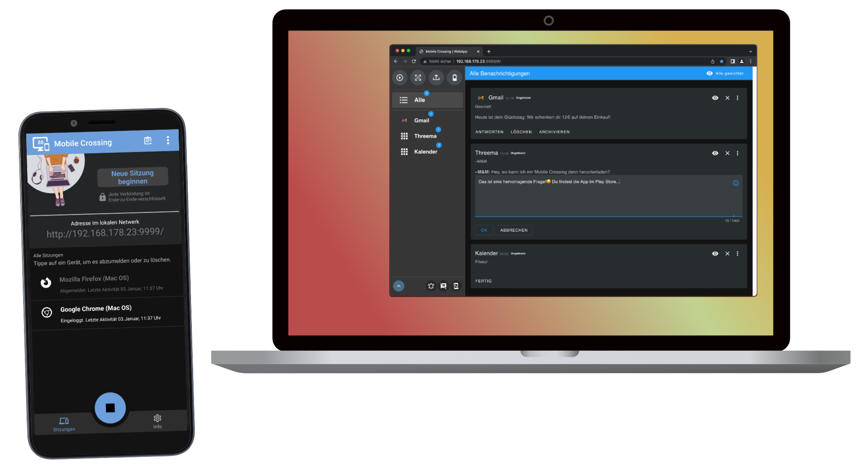The height and width of the screenshot is (470, 868).
Task: Select 'Alle' in the sidebar list
Action: click(427, 100)
